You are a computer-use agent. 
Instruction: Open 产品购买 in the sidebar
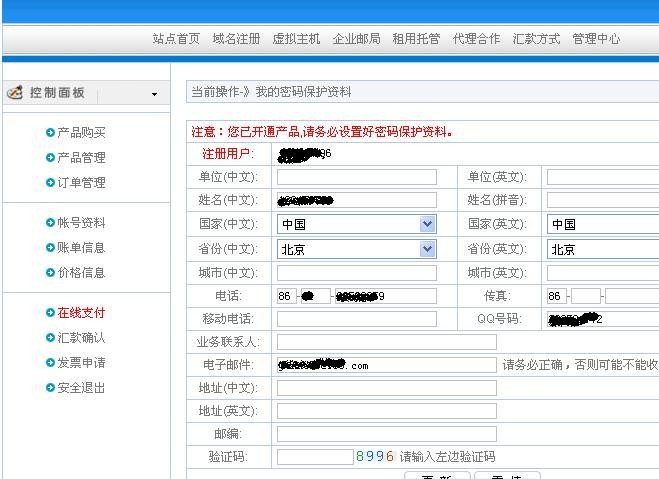click(x=81, y=133)
